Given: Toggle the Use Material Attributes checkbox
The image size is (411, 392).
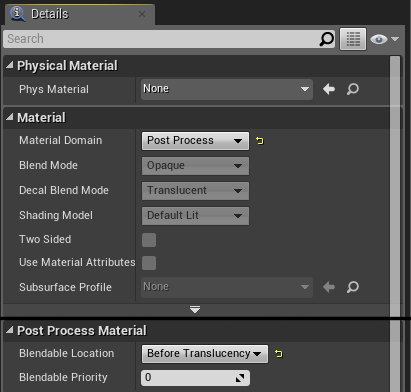Looking at the screenshot, I should 149,263.
